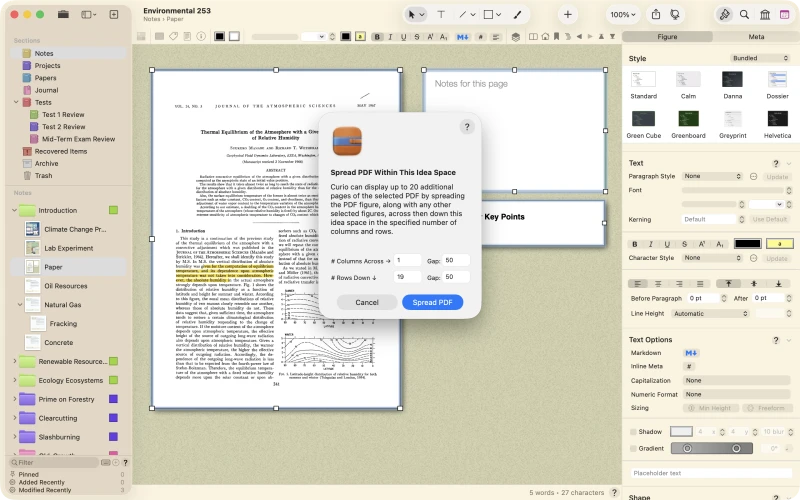The width and height of the screenshot is (800, 500).
Task: Click the home icon in format bar
Action: click(x=545, y=37)
